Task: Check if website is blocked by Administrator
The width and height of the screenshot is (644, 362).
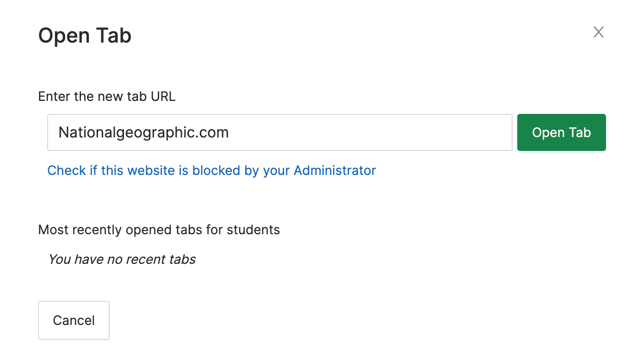Action: (211, 170)
